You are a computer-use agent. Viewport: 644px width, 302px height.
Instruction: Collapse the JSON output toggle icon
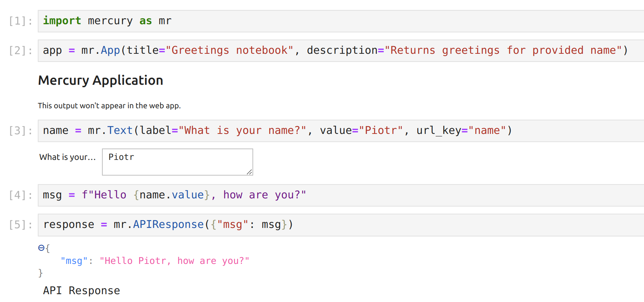[41, 248]
